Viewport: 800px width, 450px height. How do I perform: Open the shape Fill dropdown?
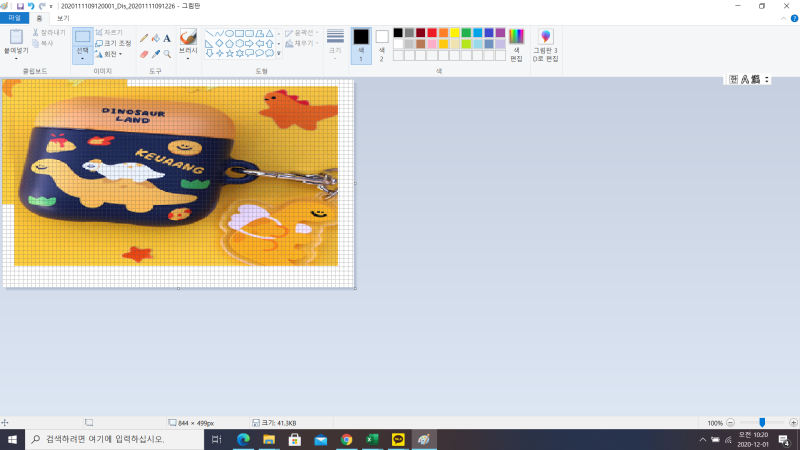tap(302, 44)
